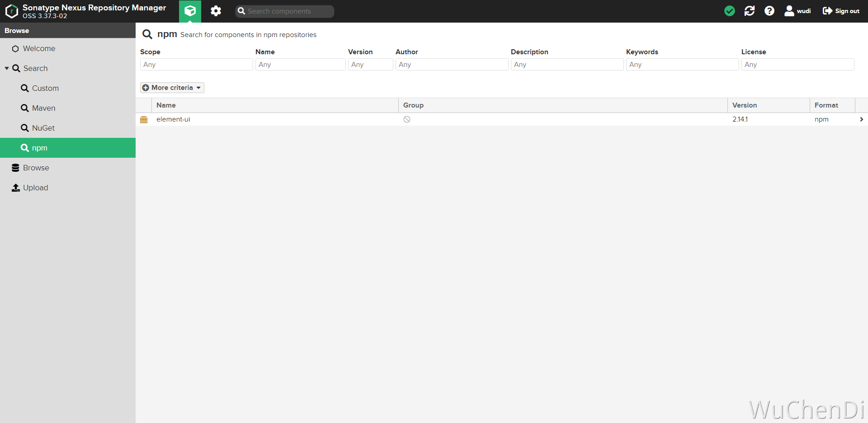Refresh the current view with refresh icon
The height and width of the screenshot is (423, 868).
click(749, 11)
